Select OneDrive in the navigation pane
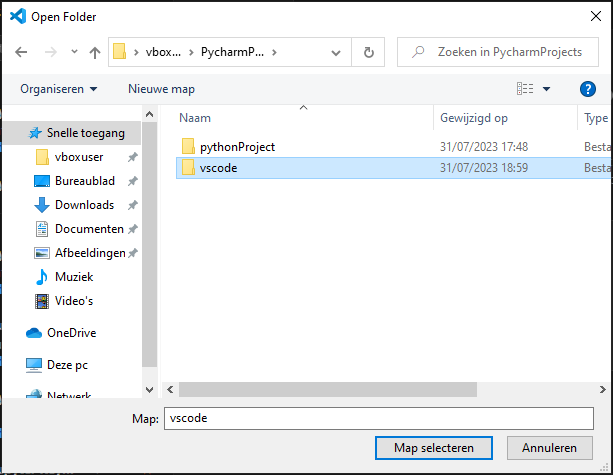This screenshot has height=475, width=613. pyautogui.click(x=71, y=333)
